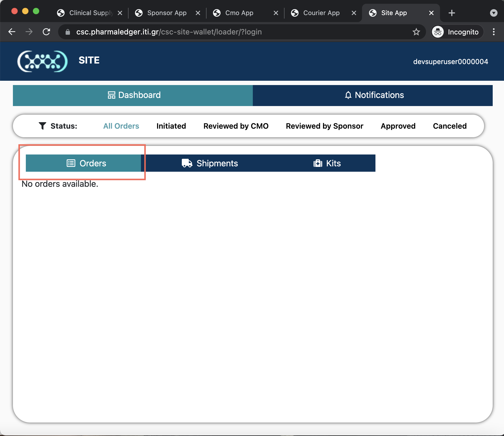Reload the current page

pyautogui.click(x=46, y=32)
